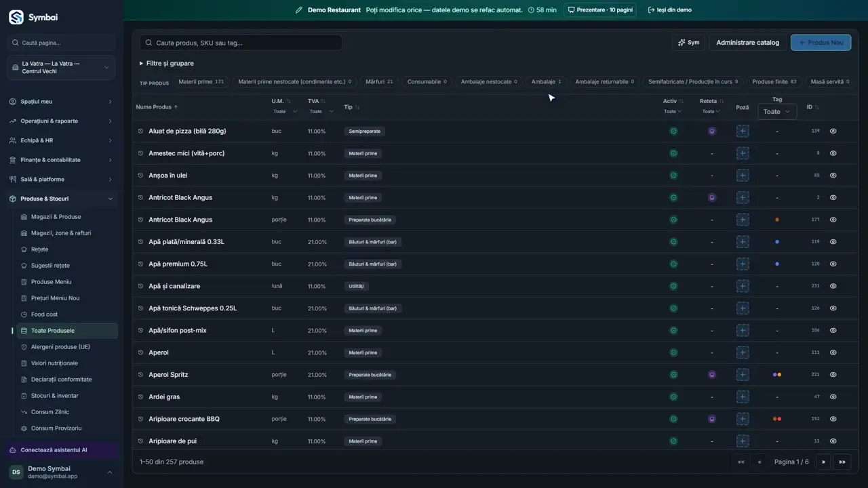Click Administrare catalog button
This screenshot has height=488, width=868.
pos(748,43)
